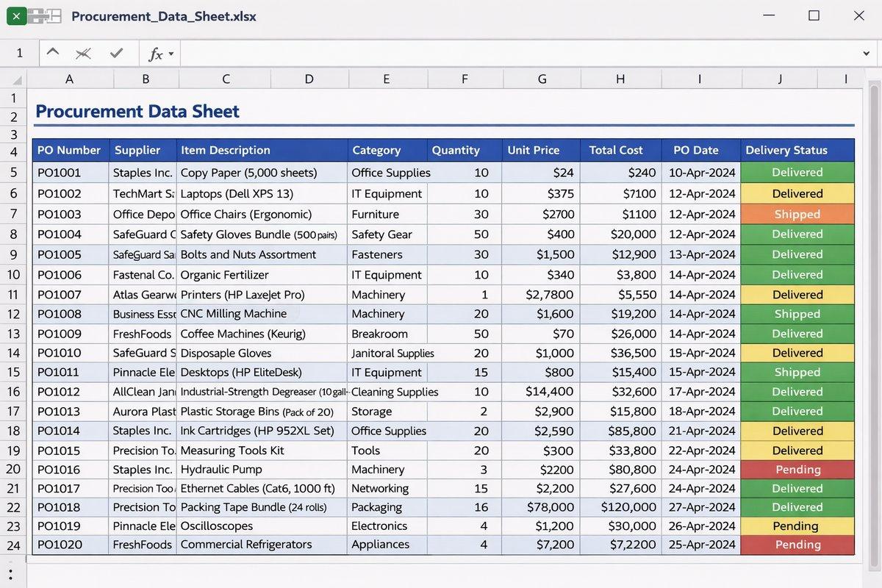Click the Laptops (Dell XPS 13) cell
Screen dimensions: 882x588
tap(262, 194)
